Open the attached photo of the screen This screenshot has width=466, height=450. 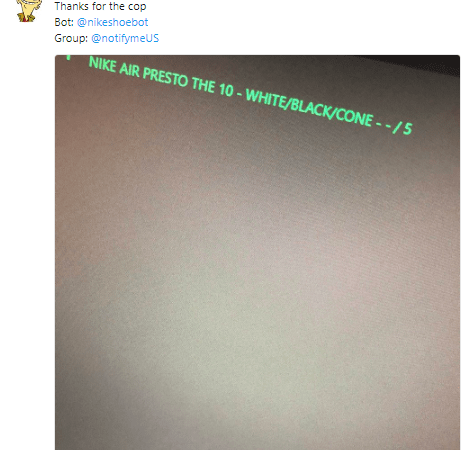pos(257,252)
